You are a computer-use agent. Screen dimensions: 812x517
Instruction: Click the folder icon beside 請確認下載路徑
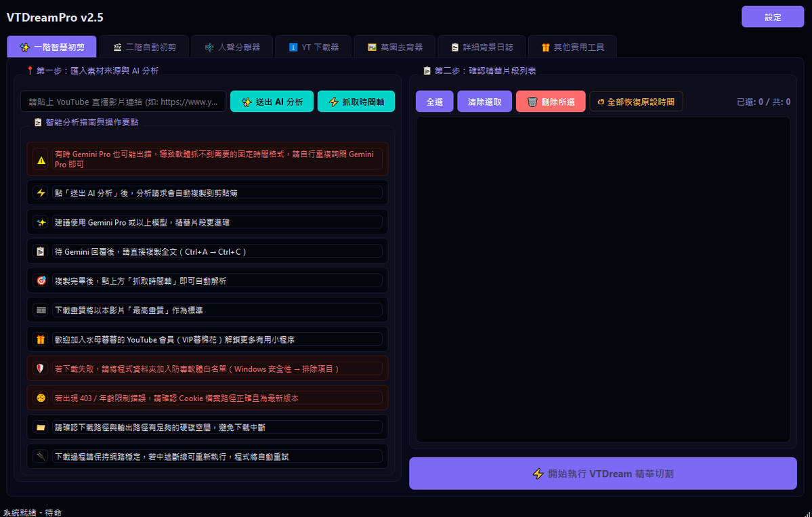[x=41, y=428]
